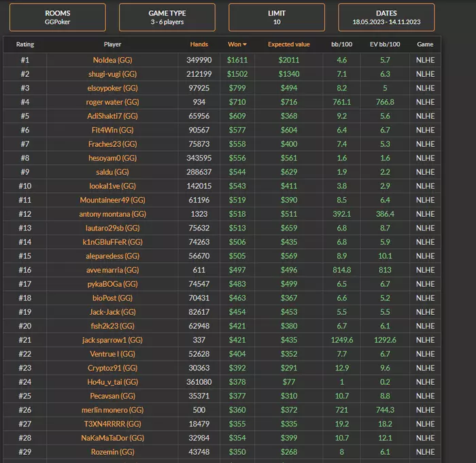Open the GAME TYPE 3-6 players filter

tap(167, 17)
